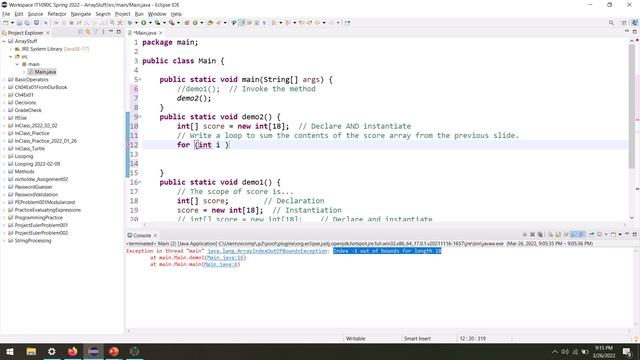Open the red app icon in the taskbar
This screenshot has width=640, height=360.
pos(114,351)
